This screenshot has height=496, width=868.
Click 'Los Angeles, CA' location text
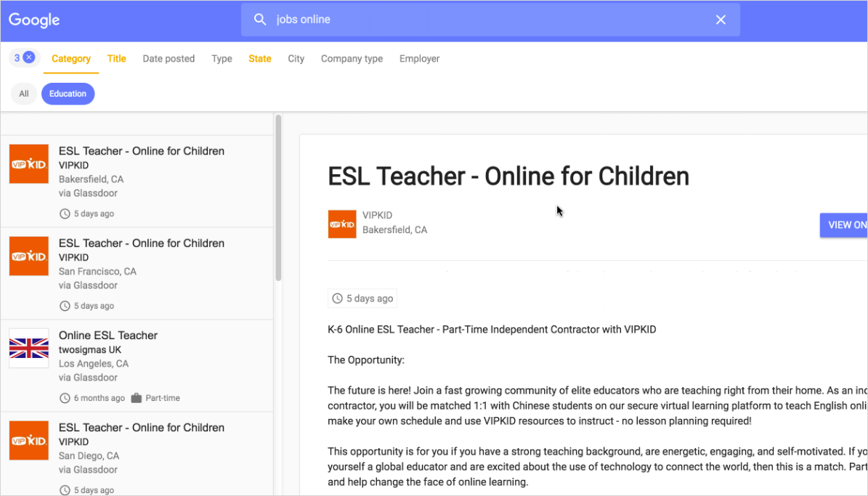(94, 364)
